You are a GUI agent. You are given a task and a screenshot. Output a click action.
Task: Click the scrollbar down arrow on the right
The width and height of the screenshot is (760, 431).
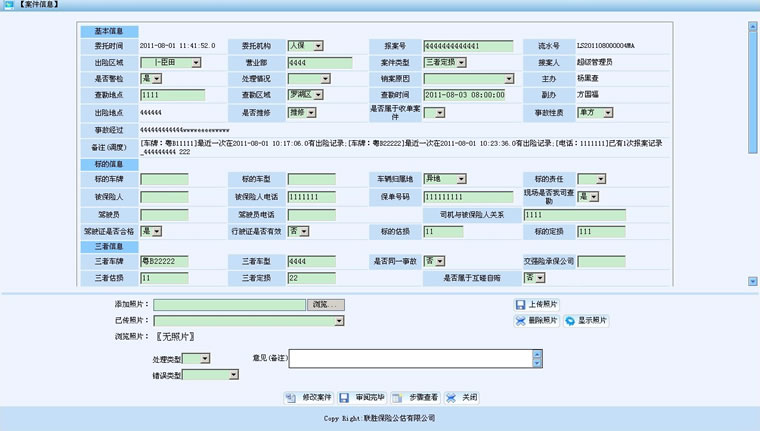coord(753,281)
